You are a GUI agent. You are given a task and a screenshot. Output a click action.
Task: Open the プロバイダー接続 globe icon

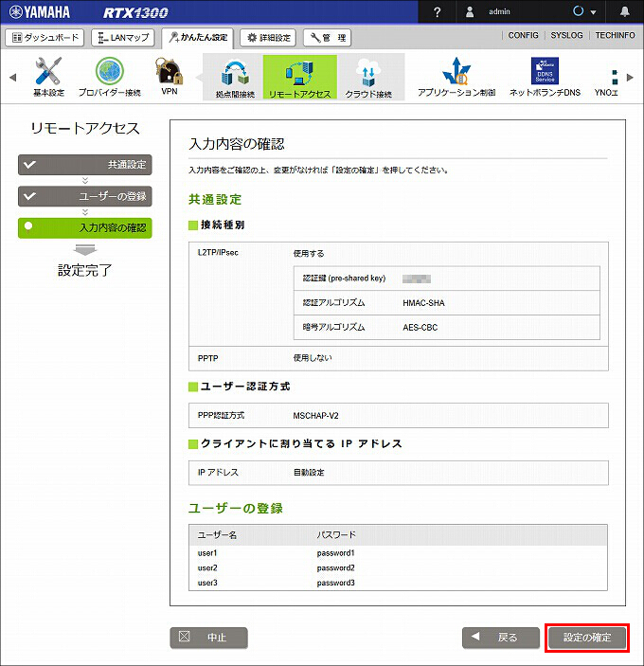pyautogui.click(x=110, y=77)
